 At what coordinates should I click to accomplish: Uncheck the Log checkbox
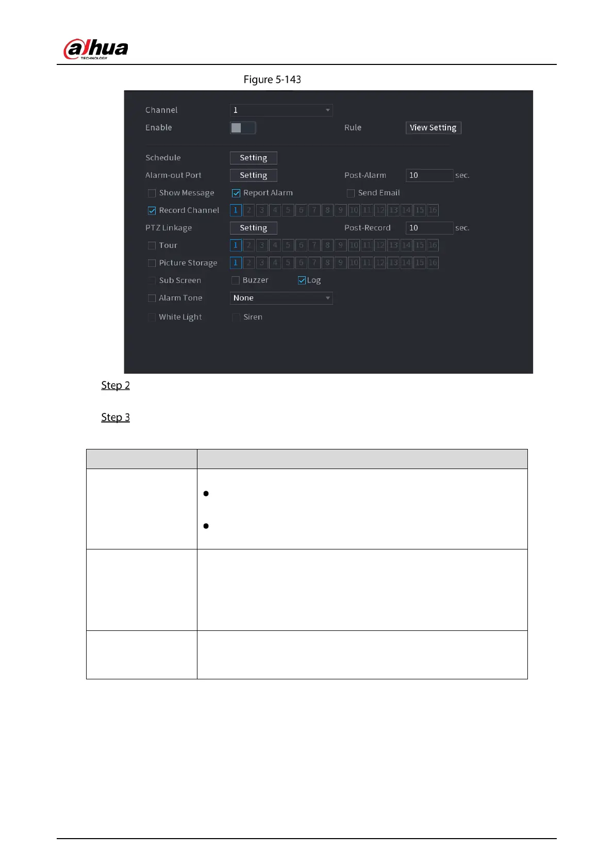click(302, 280)
